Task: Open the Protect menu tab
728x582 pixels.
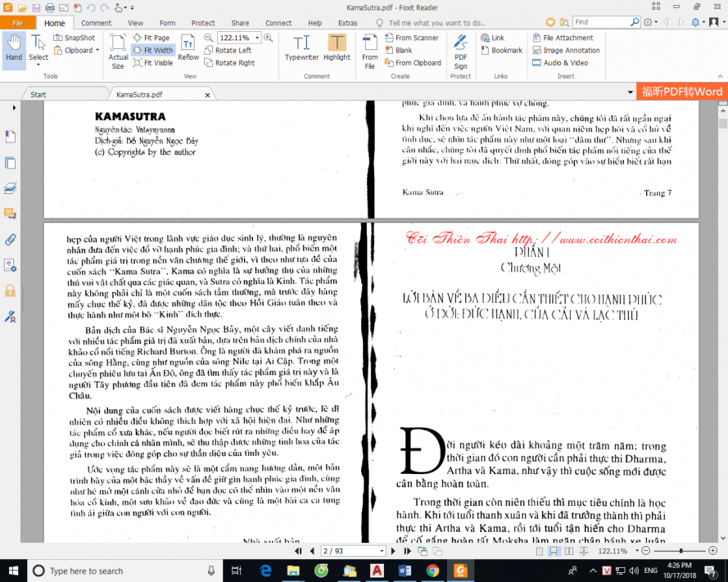Action: (203, 23)
